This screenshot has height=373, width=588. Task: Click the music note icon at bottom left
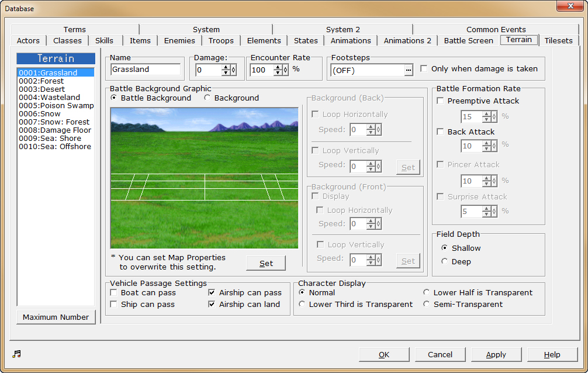(16, 354)
